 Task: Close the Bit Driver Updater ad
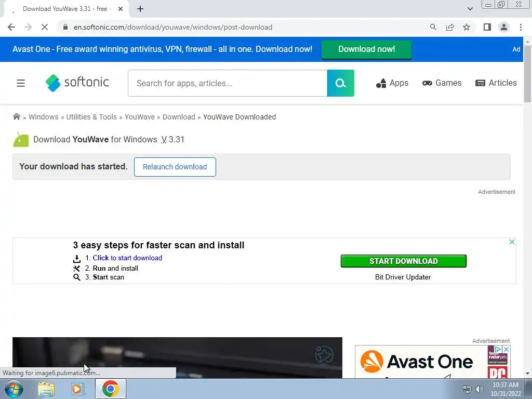512,242
